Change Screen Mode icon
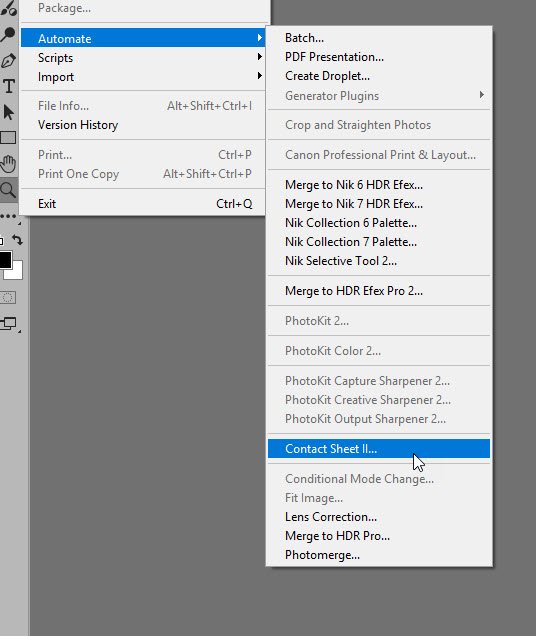 8,323
